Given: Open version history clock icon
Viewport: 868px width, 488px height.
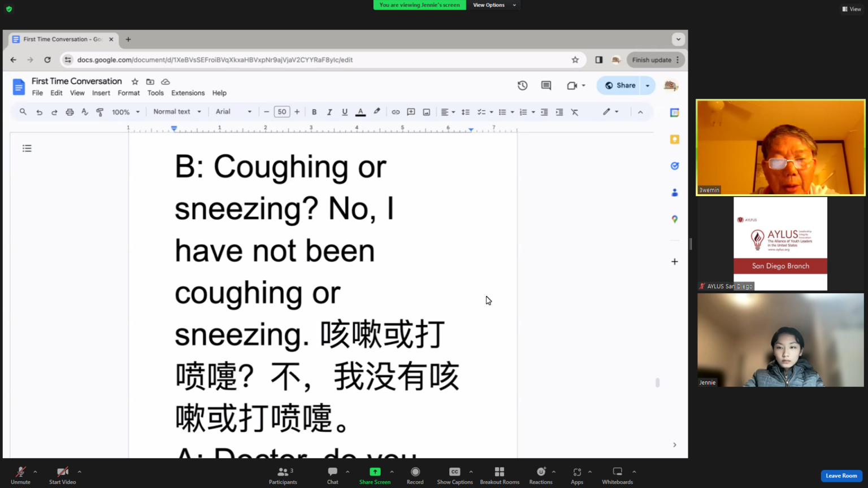Looking at the screenshot, I should [523, 85].
